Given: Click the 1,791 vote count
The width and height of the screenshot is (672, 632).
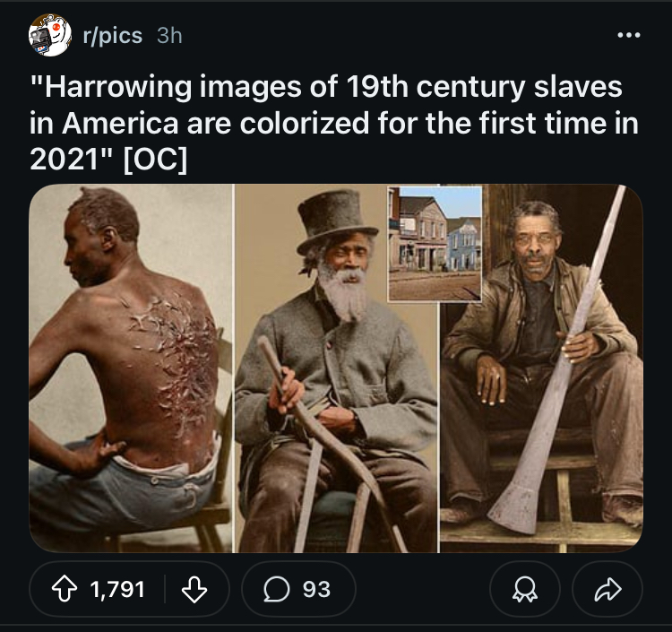Looking at the screenshot, I should point(117,589).
